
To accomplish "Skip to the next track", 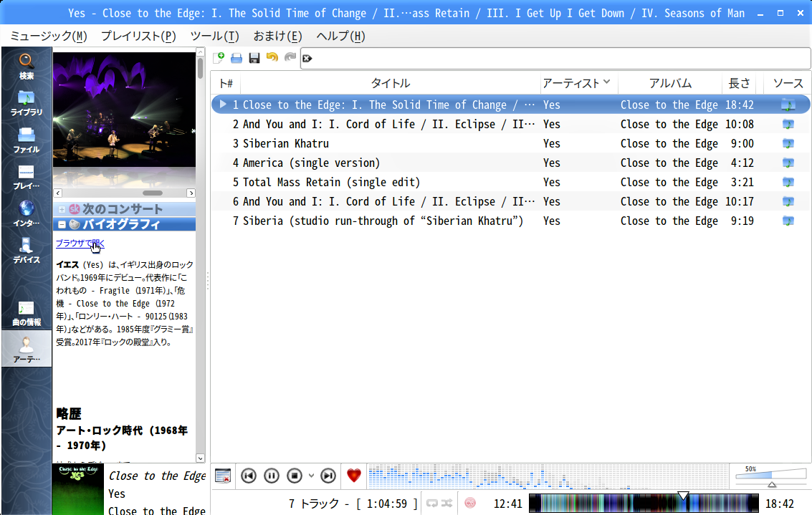I will point(328,476).
